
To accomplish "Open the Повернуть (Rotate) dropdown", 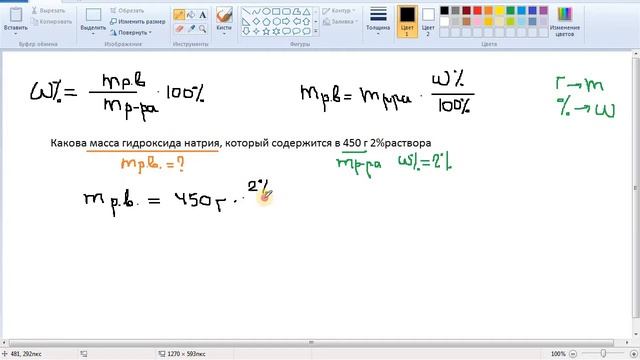I will pos(131,32).
